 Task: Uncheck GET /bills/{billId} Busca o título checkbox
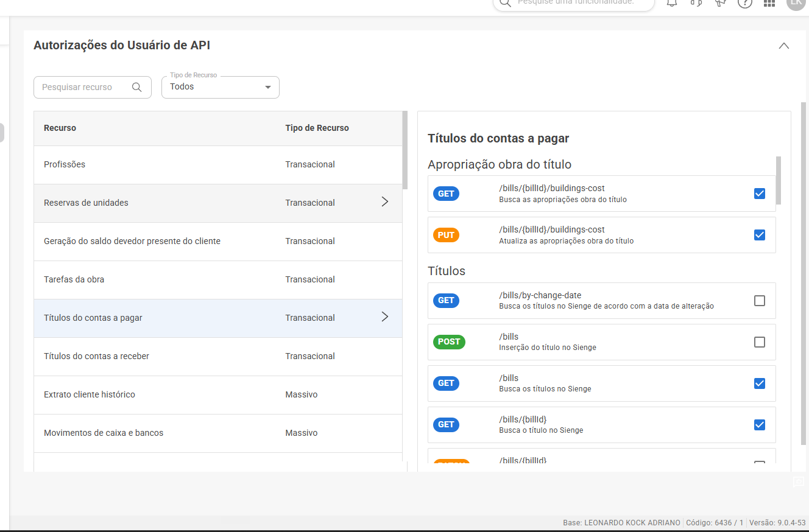pyautogui.click(x=760, y=425)
